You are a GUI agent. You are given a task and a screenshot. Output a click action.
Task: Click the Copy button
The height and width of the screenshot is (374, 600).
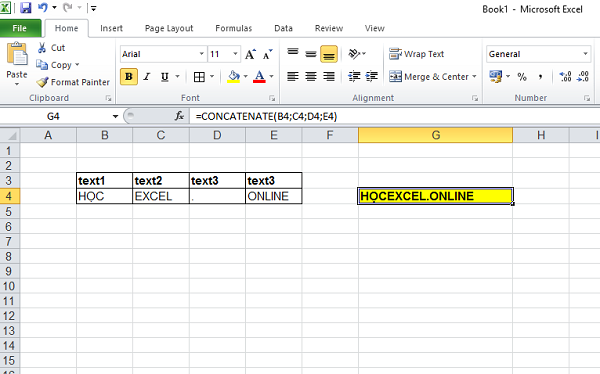click(54, 65)
